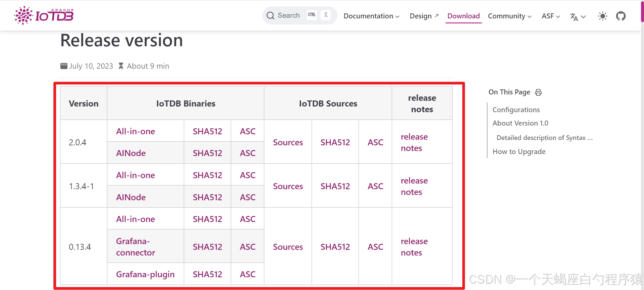
Task: Open ASC for 1.3.4-1 Sources
Action: [375, 186]
